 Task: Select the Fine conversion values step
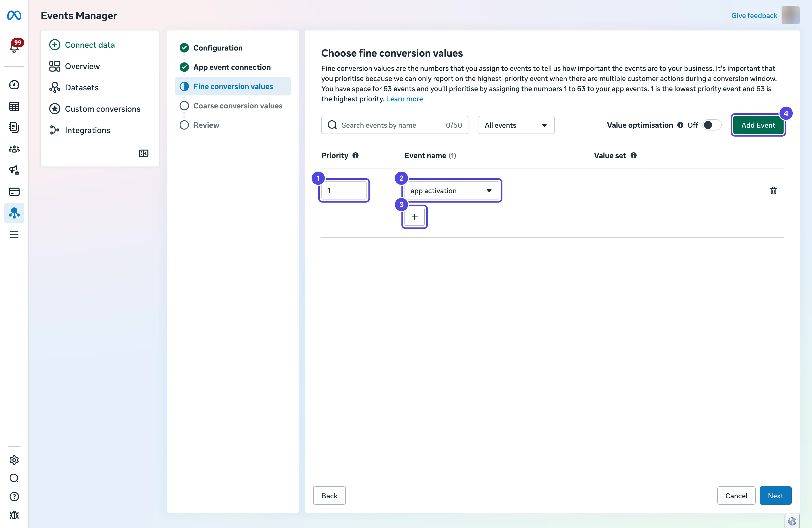click(x=233, y=86)
